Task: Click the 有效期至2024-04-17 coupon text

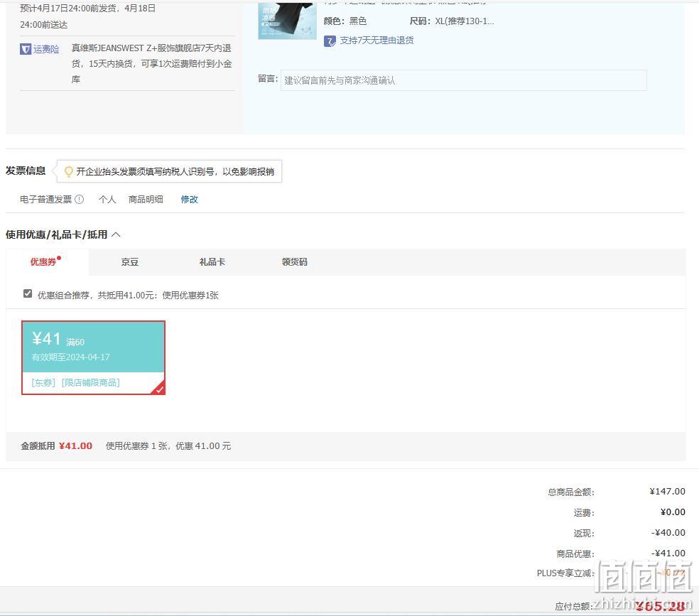Action: pyautogui.click(x=70, y=357)
